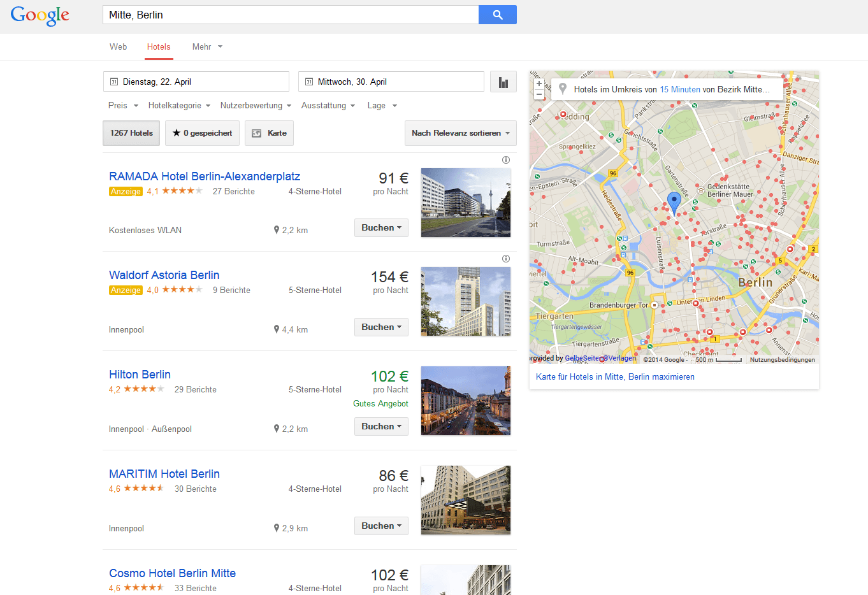Image resolution: width=868 pixels, height=595 pixels.
Task: Open Waldorf Astoria photo thumbnail
Action: pos(466,301)
